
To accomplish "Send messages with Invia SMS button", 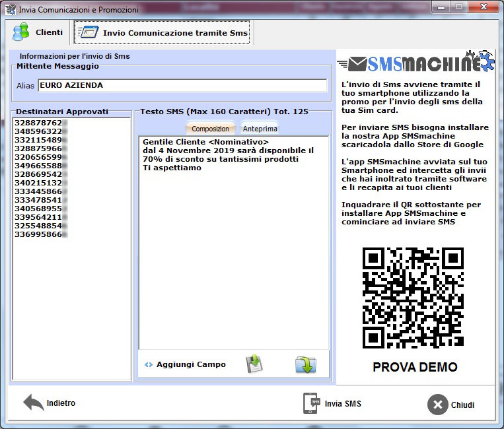I will click(332, 403).
